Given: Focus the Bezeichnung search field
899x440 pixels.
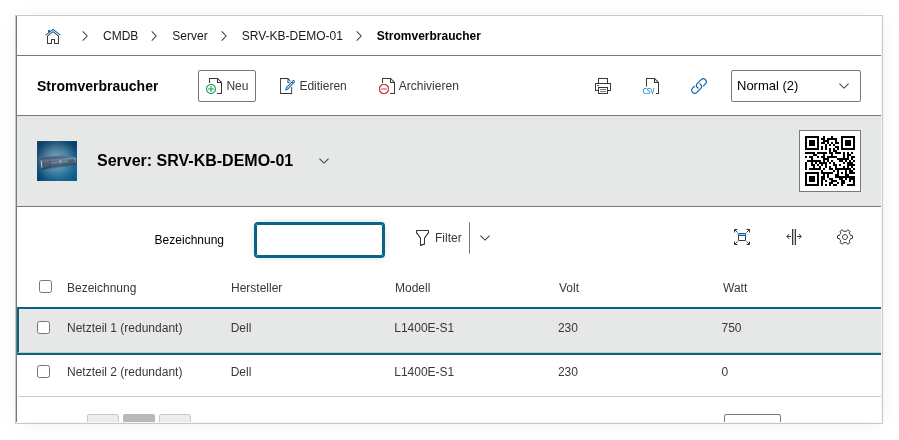Looking at the screenshot, I should (x=319, y=240).
